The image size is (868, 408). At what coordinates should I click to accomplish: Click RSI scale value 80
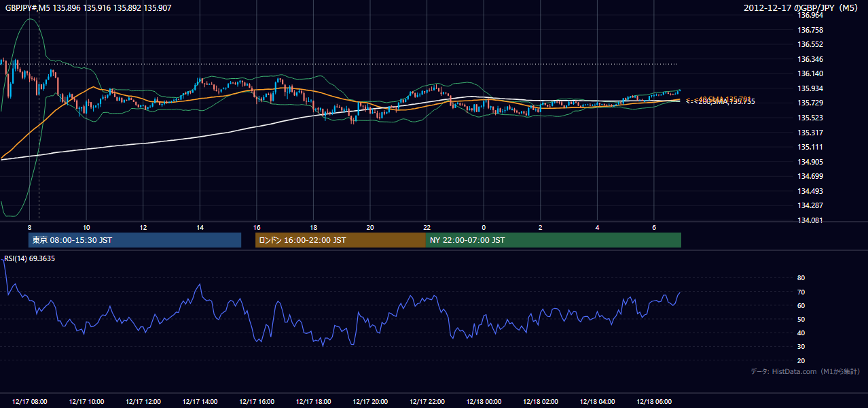point(801,278)
